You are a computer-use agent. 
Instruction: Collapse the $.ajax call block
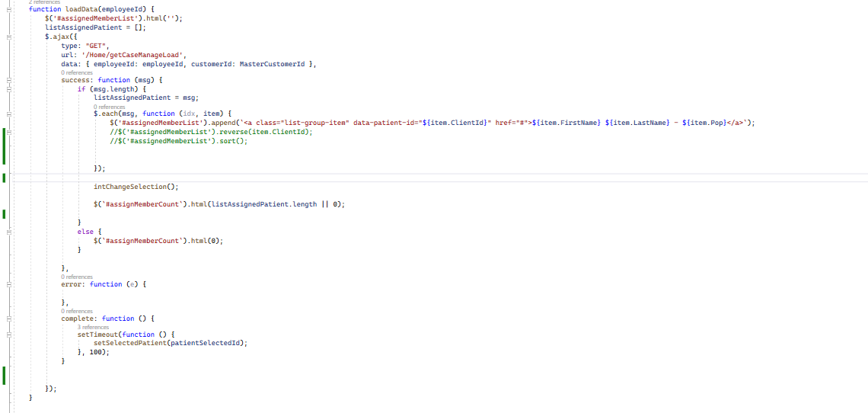point(8,36)
